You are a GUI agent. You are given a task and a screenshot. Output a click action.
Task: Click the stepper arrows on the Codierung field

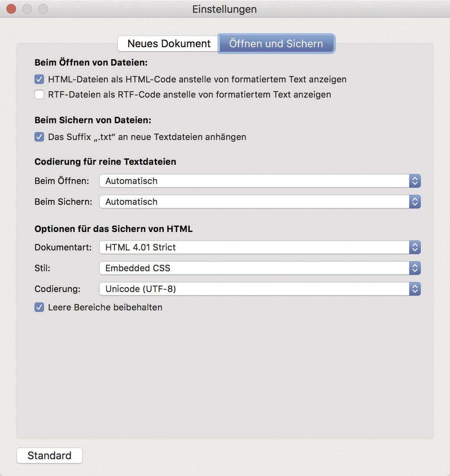(x=415, y=289)
